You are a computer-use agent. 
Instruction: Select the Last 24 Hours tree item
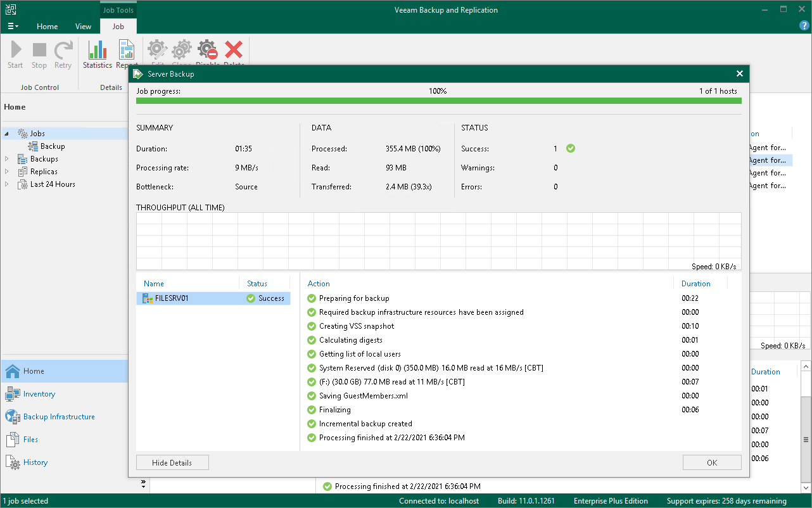(53, 184)
